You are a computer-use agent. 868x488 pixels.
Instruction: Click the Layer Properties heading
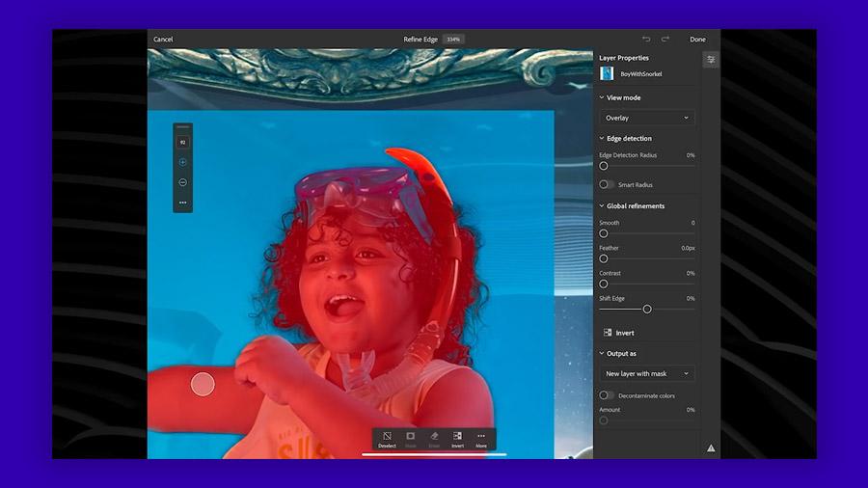coord(623,58)
